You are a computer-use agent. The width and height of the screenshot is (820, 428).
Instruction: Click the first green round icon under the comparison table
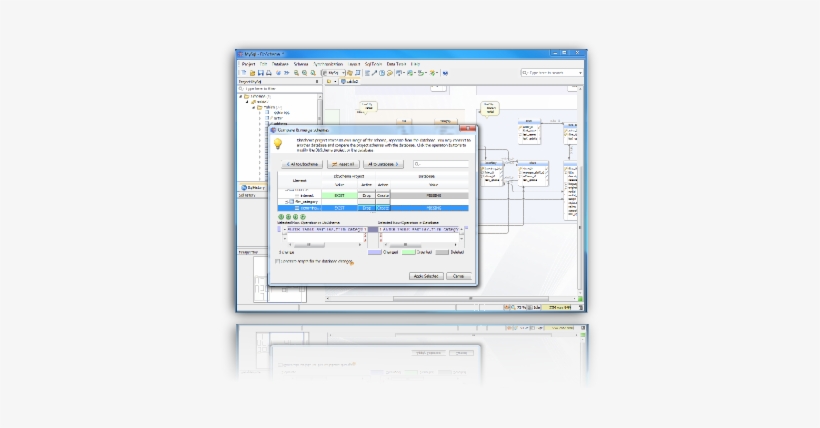coord(281,217)
